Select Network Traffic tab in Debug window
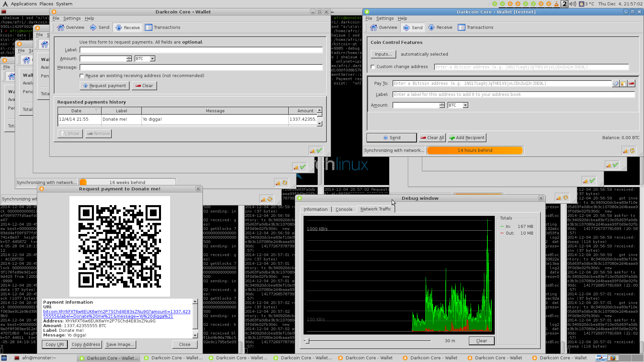This screenshot has height=362, width=644. [376, 209]
